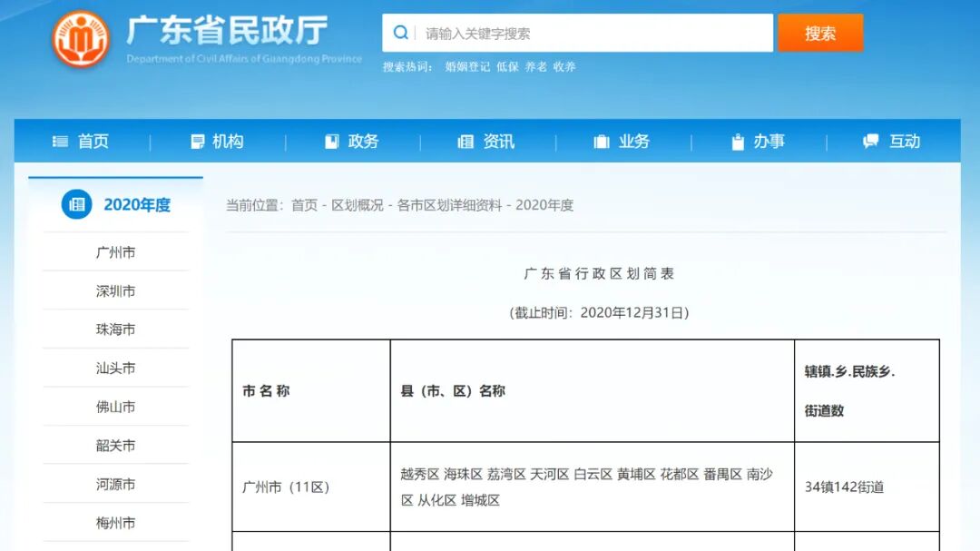
Task: Select hot search term 婚姻登记
Action: tap(467, 67)
